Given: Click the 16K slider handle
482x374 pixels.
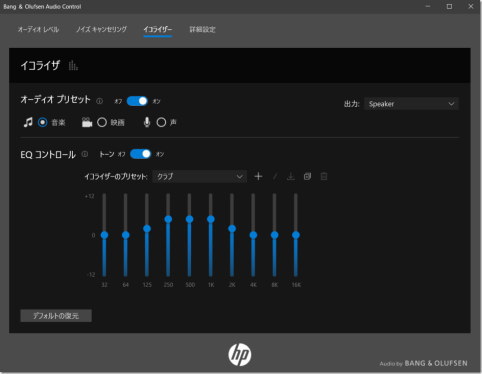Looking at the screenshot, I should (x=296, y=235).
